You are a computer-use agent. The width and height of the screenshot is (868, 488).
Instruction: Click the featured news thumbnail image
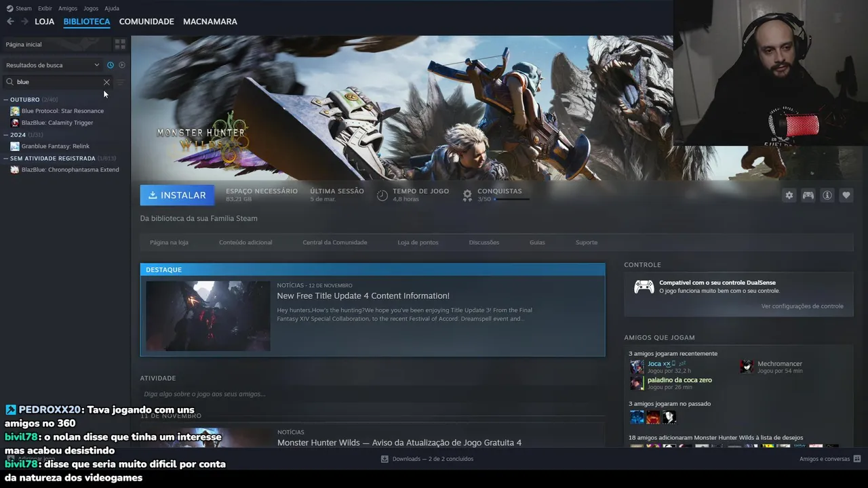[x=208, y=316]
